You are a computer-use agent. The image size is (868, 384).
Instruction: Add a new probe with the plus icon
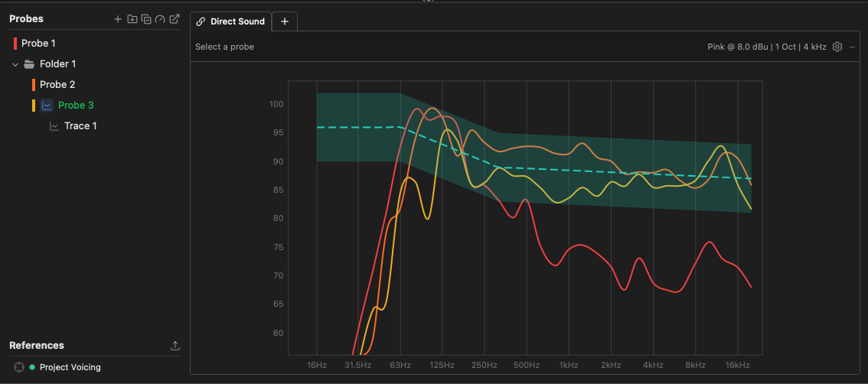click(x=117, y=19)
